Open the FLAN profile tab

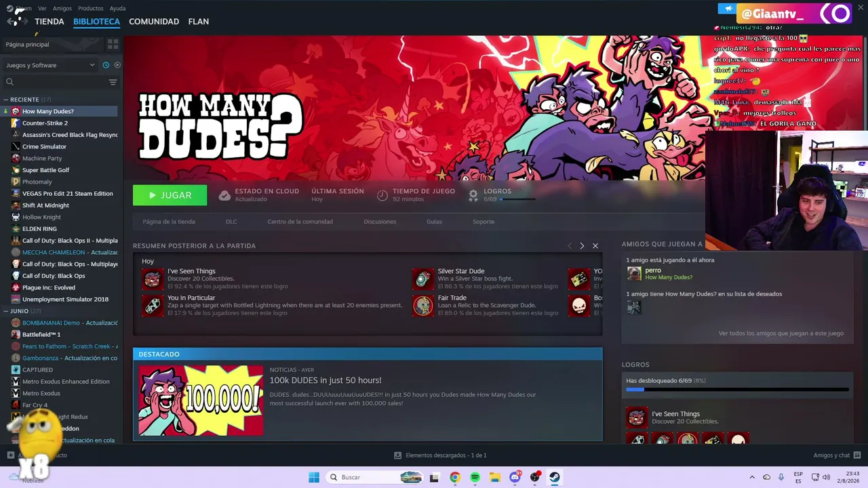199,22
